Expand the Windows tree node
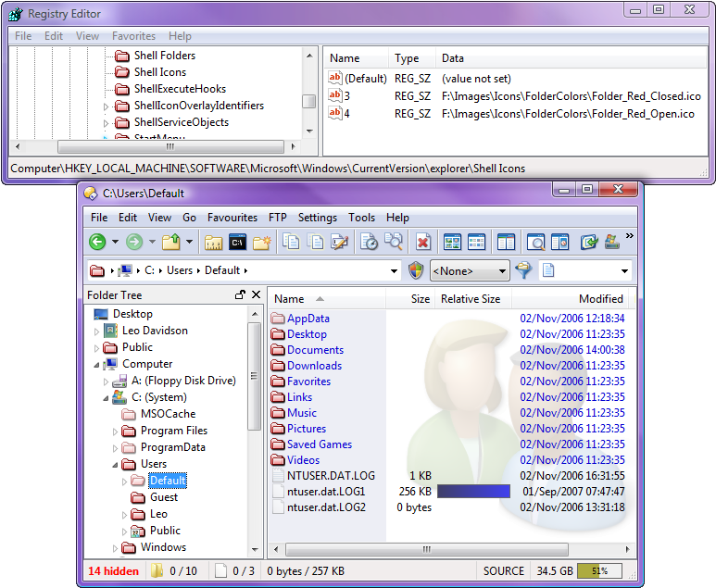 tap(115, 548)
